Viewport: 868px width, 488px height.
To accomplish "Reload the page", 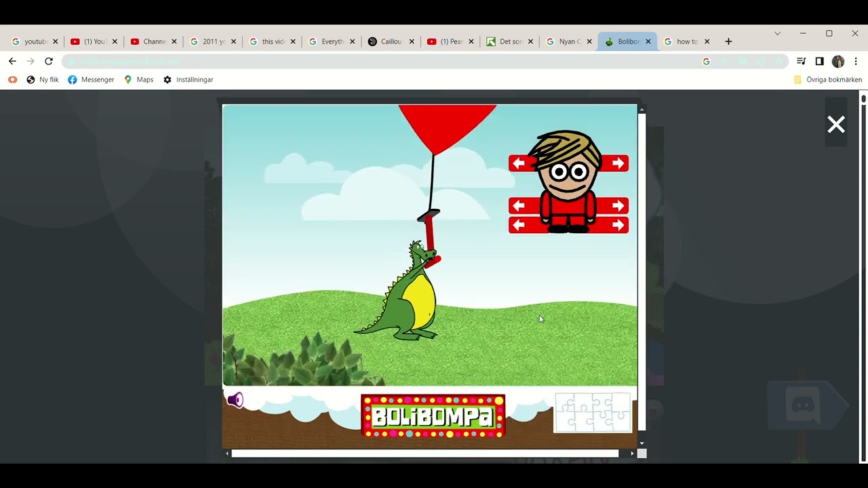I will coord(49,61).
